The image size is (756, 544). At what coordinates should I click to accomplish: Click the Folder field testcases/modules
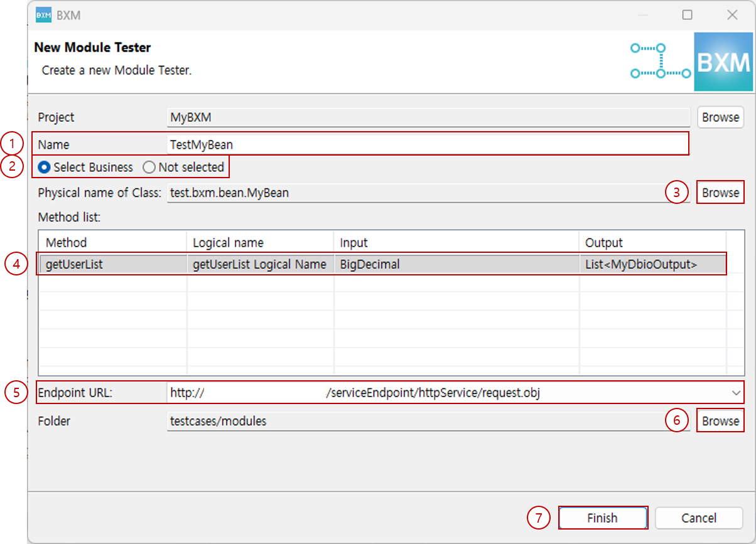point(377,420)
